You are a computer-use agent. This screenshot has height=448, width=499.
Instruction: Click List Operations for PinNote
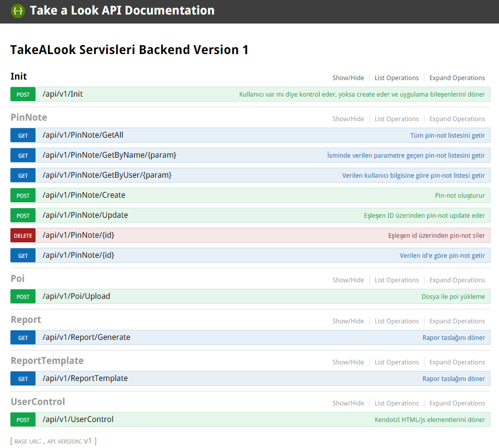[x=396, y=119]
